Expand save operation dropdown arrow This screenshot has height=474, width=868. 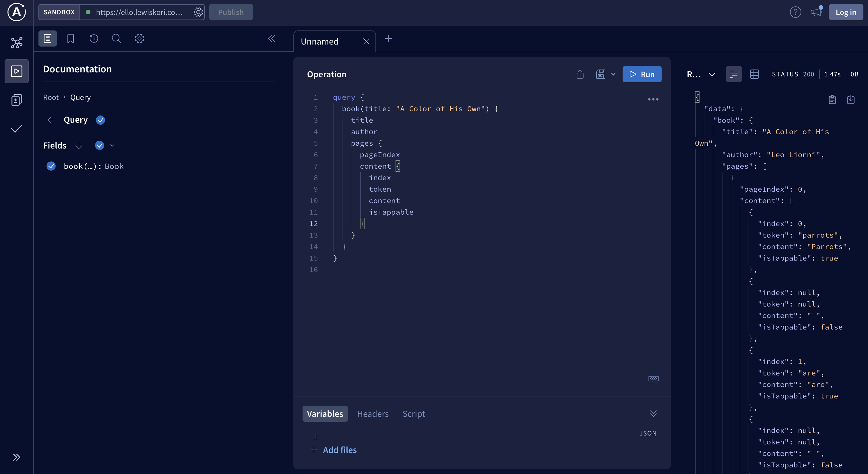click(613, 74)
